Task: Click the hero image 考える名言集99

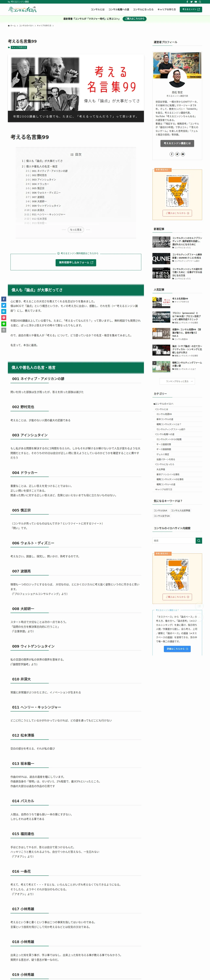Action: tap(76, 88)
